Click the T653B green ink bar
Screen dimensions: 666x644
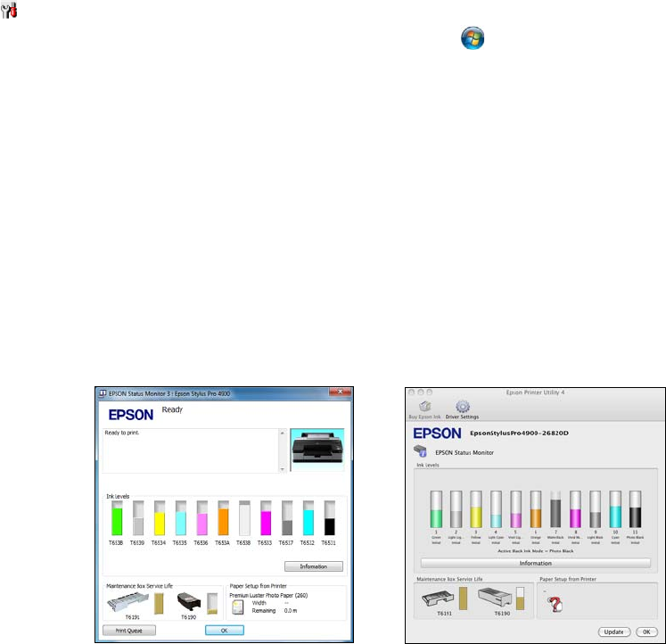click(x=117, y=518)
